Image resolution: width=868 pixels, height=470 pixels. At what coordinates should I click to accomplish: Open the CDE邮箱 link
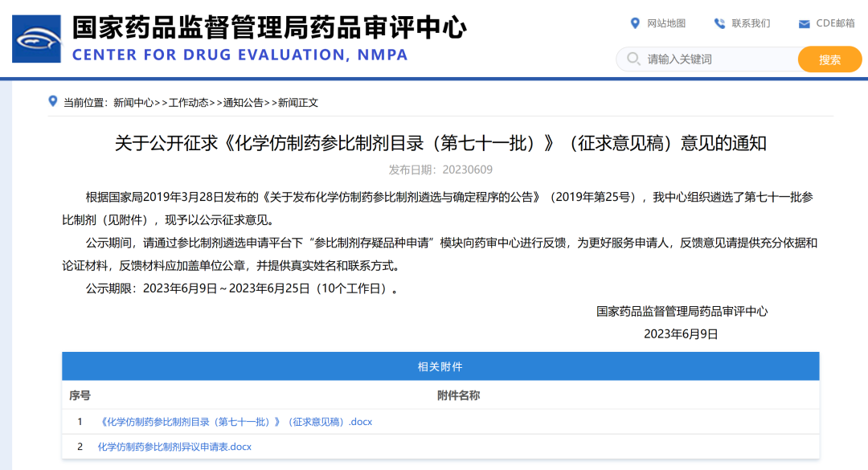(x=835, y=23)
